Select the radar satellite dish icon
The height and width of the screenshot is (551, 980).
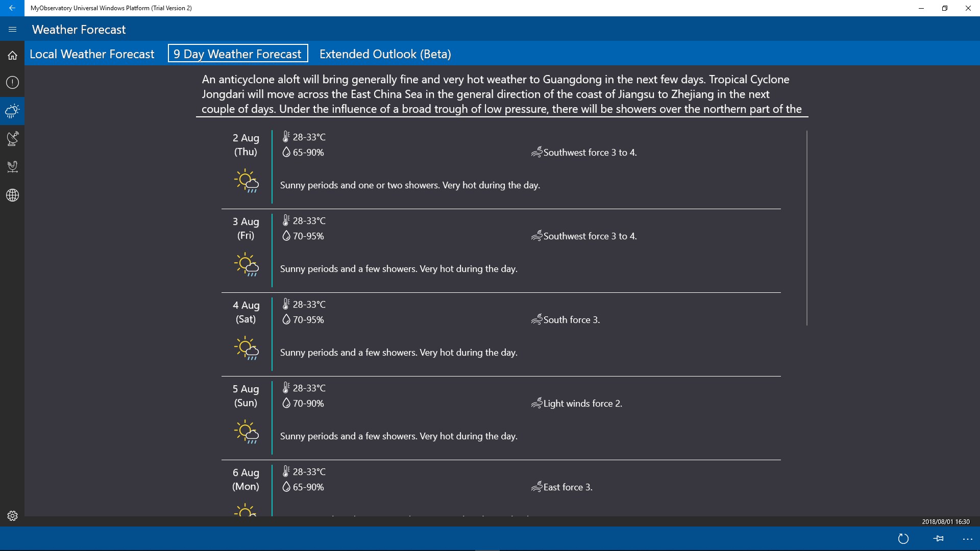tap(12, 138)
